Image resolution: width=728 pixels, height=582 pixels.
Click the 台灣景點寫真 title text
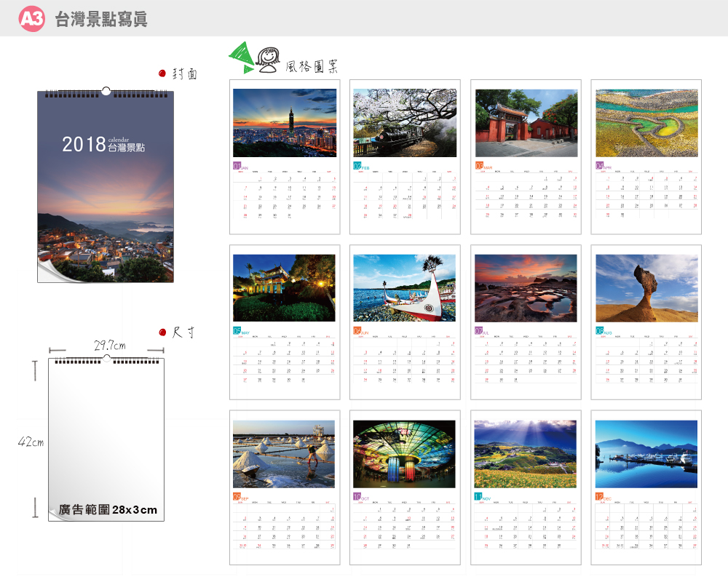tap(101, 20)
